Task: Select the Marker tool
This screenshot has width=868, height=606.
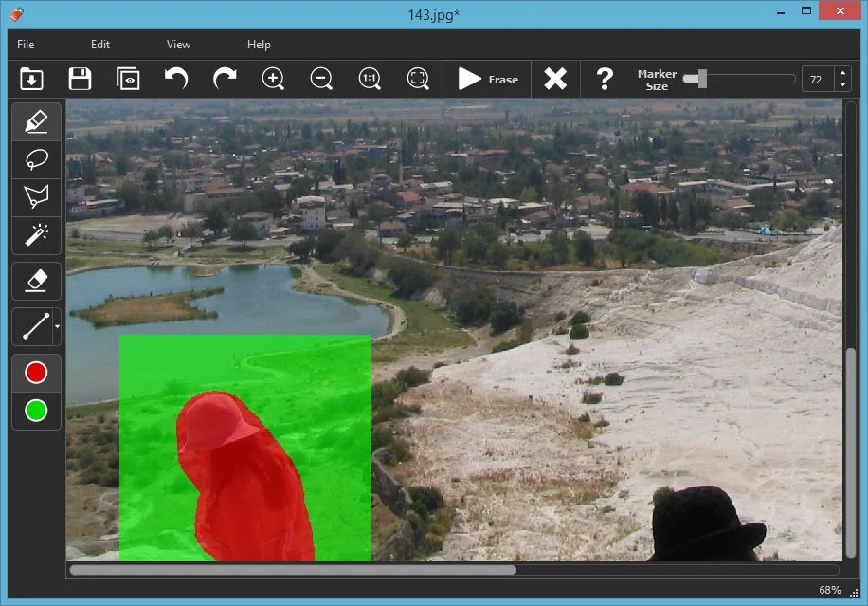Action: pos(36,121)
